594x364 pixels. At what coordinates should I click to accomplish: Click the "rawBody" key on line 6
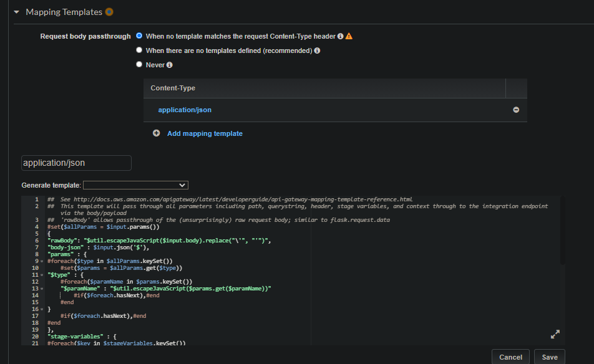[62, 241]
